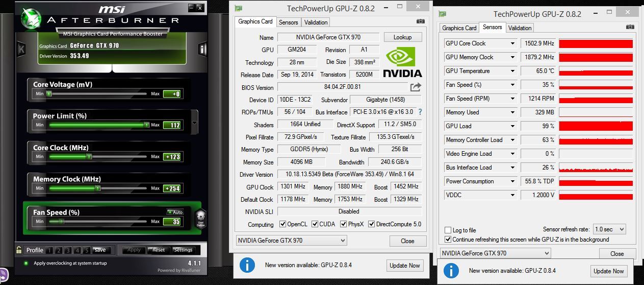
Task: Click the BIOS Version share arrow icon
Action: [x=416, y=87]
